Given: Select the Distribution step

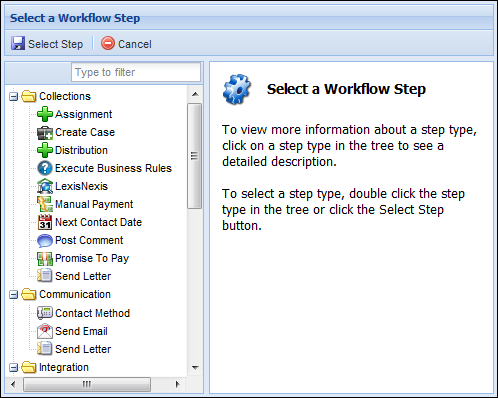Looking at the screenshot, I should coord(81,150).
